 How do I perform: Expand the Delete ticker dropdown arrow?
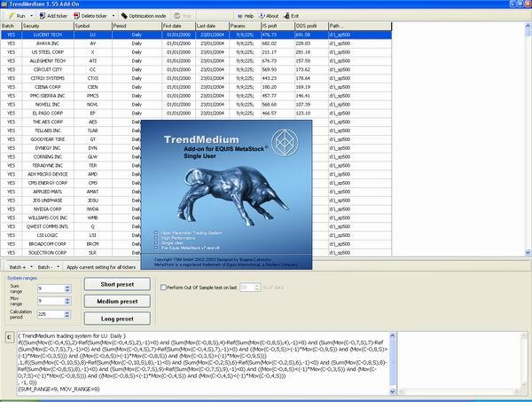[x=113, y=16]
